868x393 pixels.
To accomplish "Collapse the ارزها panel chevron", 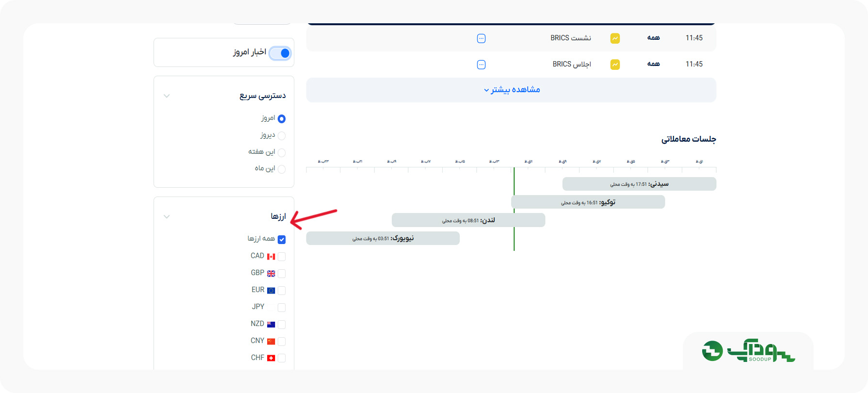I will tap(167, 217).
